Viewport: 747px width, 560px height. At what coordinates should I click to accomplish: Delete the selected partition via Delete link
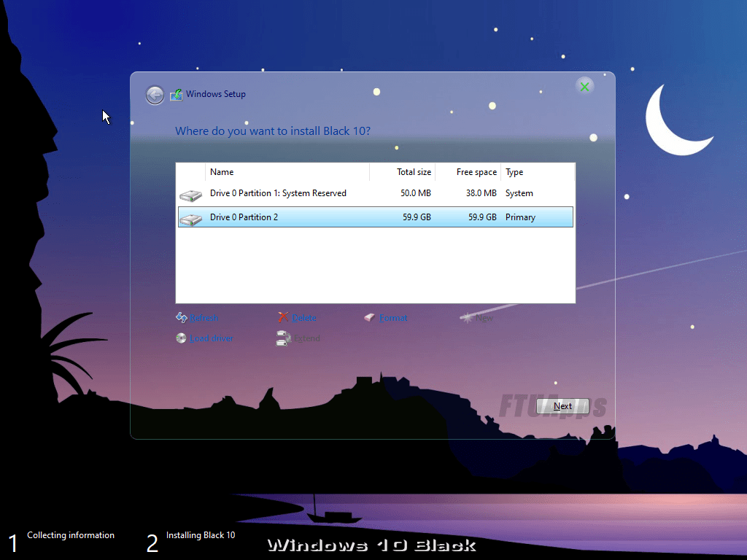pyautogui.click(x=304, y=318)
